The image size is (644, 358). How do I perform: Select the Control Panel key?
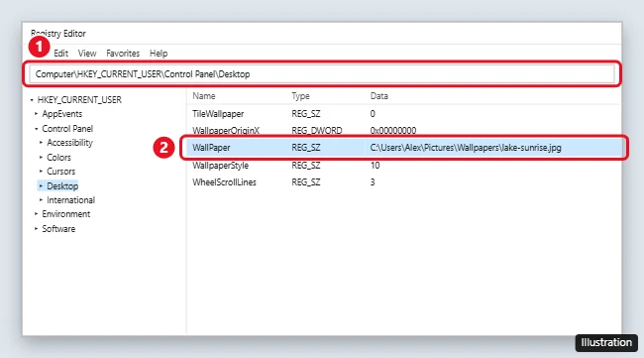click(x=67, y=129)
